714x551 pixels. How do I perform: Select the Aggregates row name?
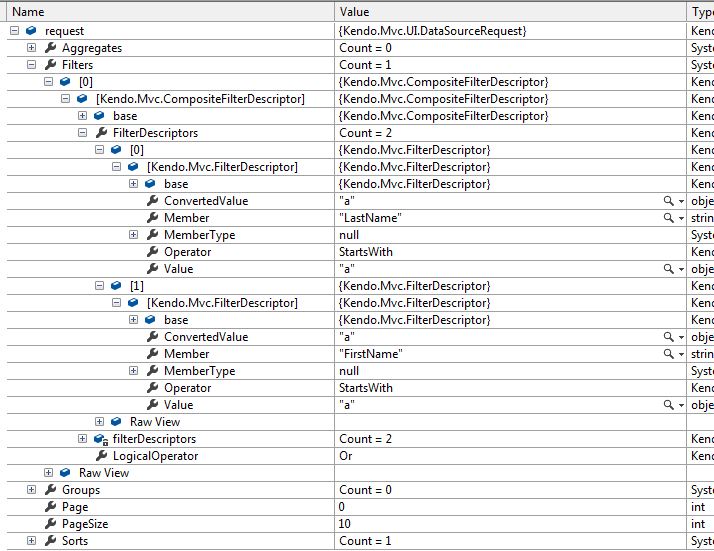(92, 48)
